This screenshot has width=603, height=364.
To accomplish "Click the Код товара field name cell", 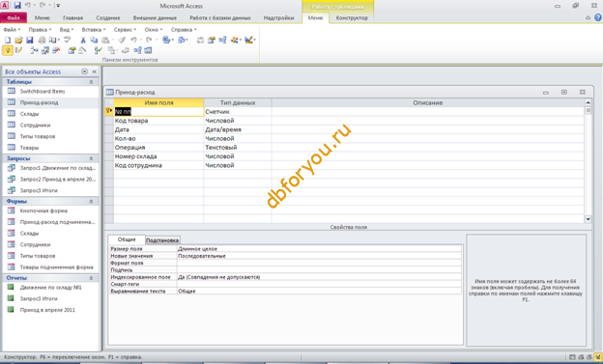I will tap(158, 121).
